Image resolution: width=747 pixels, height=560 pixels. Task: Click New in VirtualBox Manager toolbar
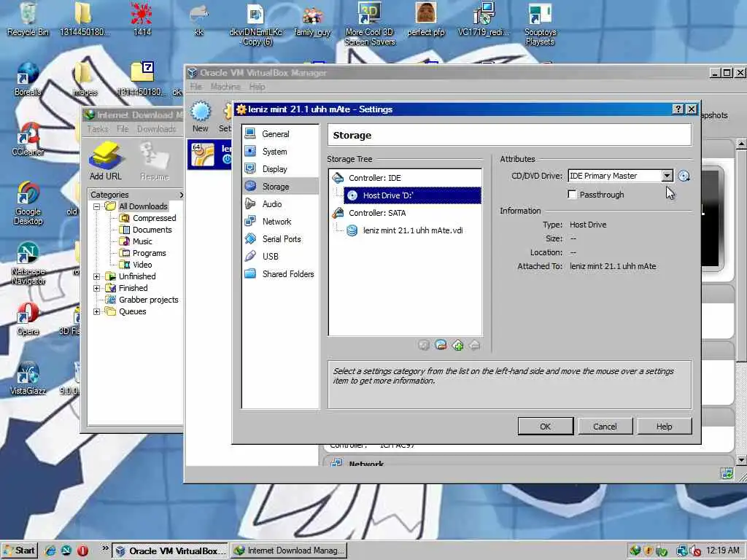point(201,117)
